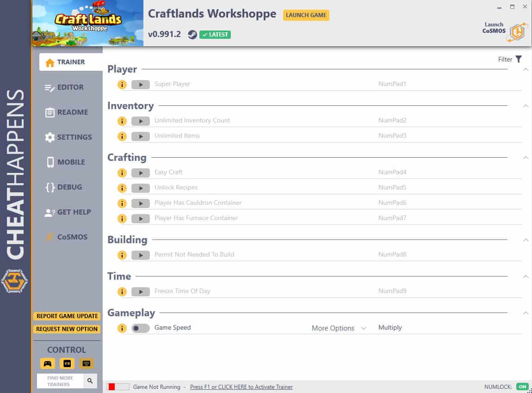
Task: Show info for Unlock Recipes
Action: click(122, 188)
